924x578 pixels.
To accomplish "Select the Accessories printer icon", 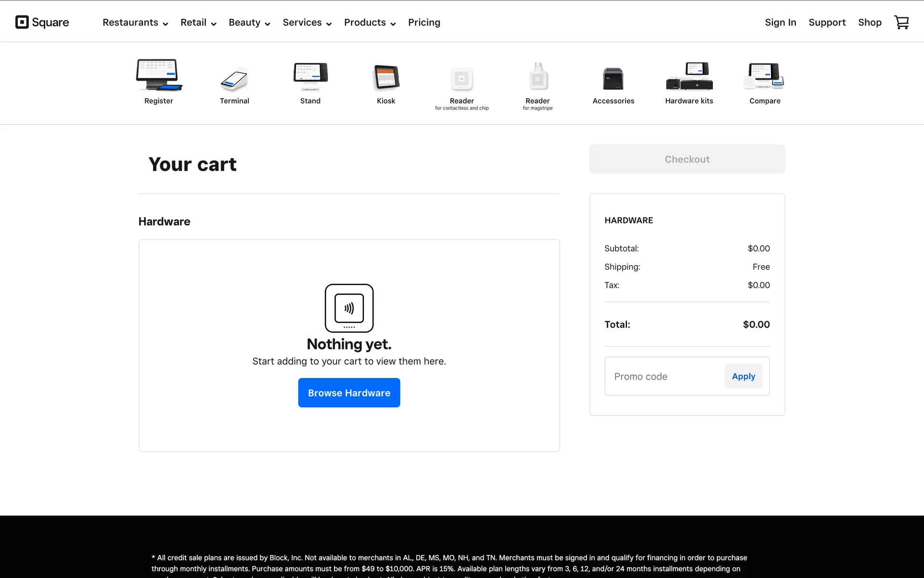I will pos(613,79).
